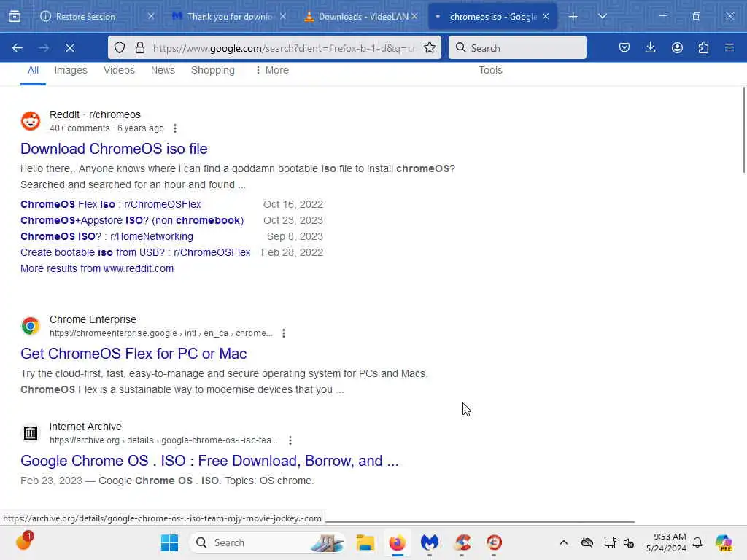Open Google search Tools
Image resolution: width=747 pixels, height=560 pixels.
click(490, 71)
